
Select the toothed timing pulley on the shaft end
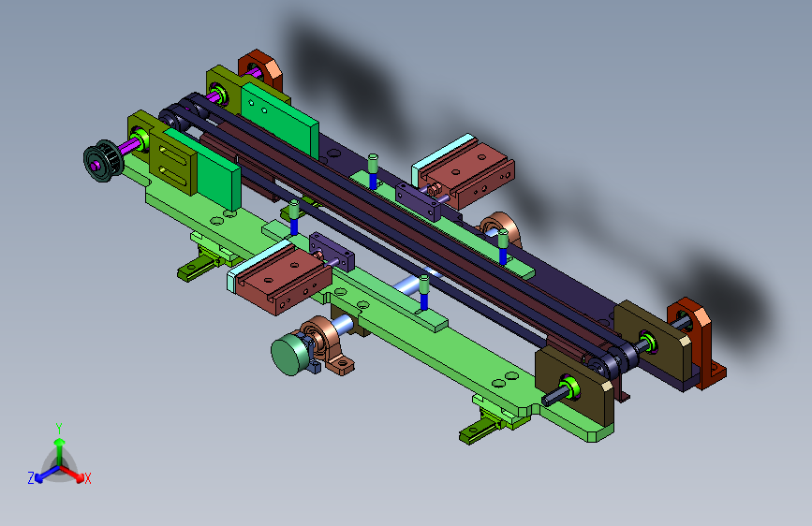pyautogui.click(x=103, y=160)
